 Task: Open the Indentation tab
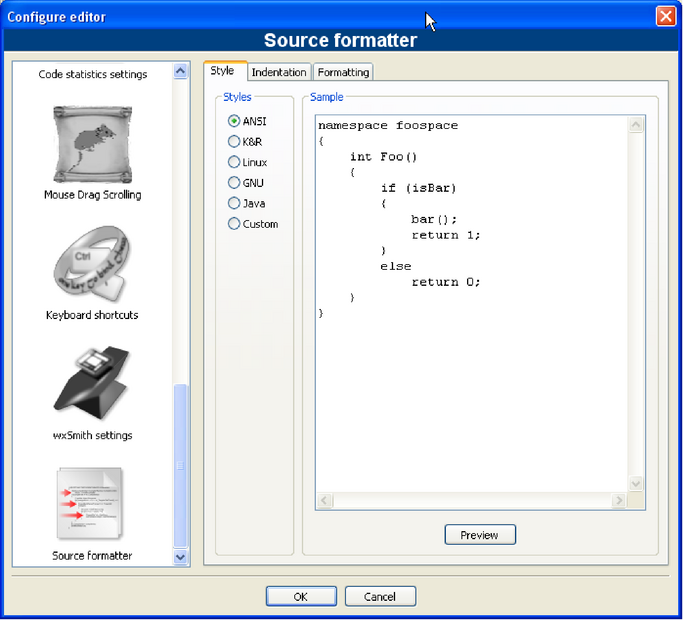pos(279,72)
